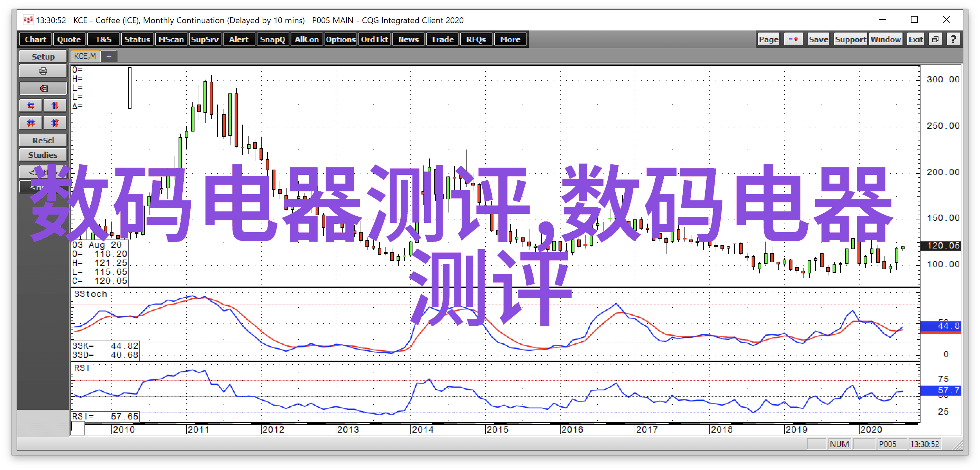Image resolution: width=980 pixels, height=470 pixels.
Task: Open the Page menu
Action: (768, 39)
